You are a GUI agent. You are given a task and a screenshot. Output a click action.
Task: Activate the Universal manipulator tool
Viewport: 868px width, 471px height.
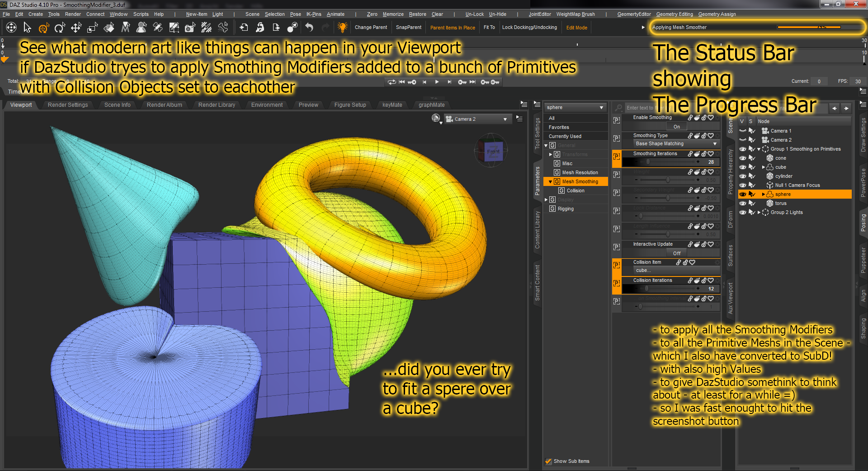click(x=43, y=28)
